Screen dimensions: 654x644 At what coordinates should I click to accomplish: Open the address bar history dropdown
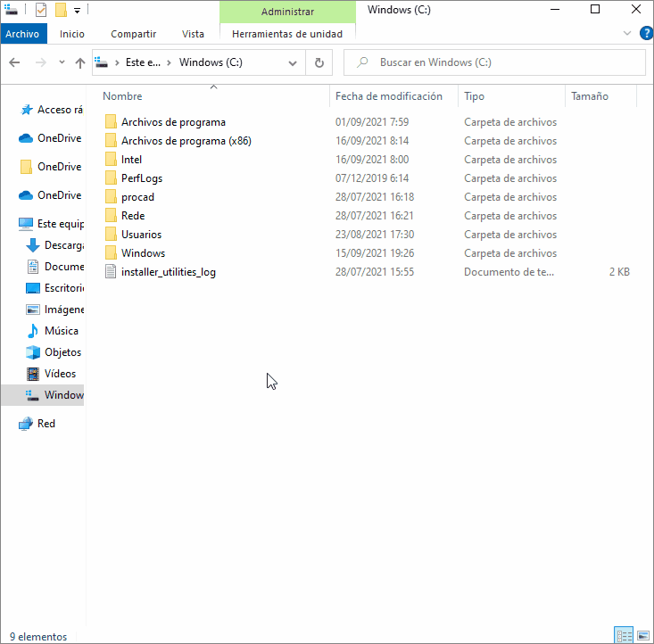pyautogui.click(x=293, y=63)
